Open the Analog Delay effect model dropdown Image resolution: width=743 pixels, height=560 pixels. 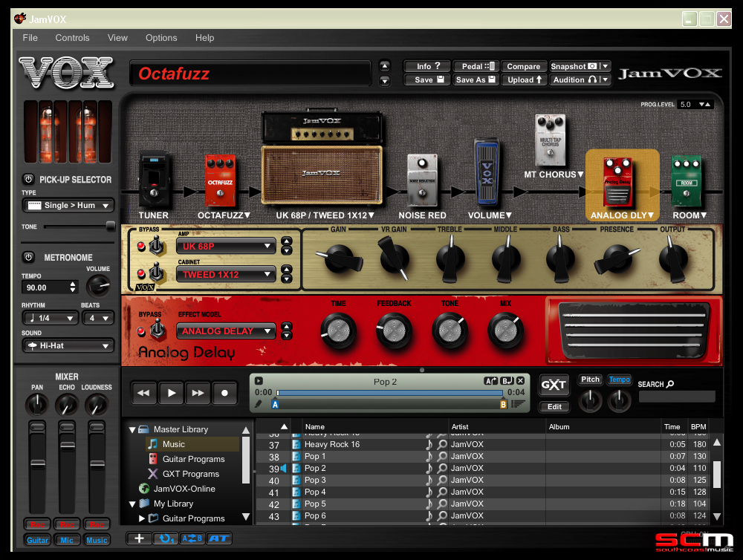[x=226, y=331]
